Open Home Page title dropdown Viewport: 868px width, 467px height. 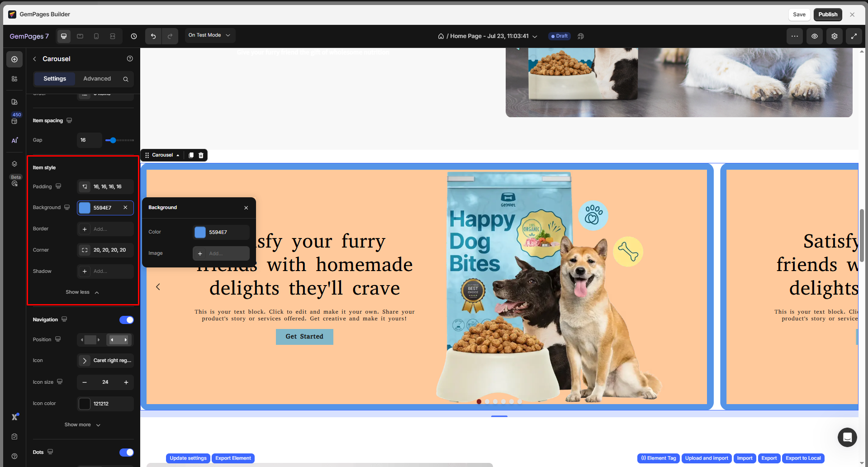pos(493,36)
